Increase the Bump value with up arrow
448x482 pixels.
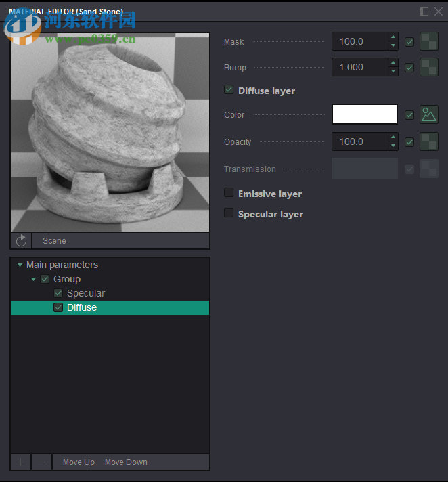[393, 63]
